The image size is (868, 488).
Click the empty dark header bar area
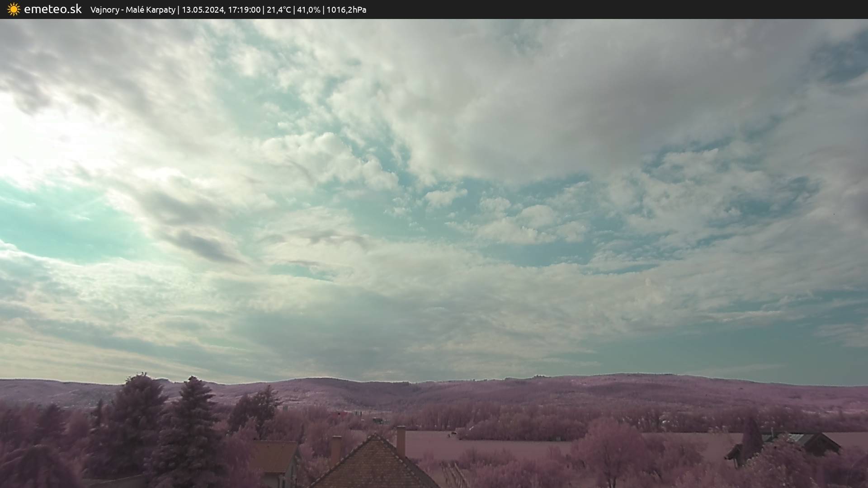coord(633,9)
